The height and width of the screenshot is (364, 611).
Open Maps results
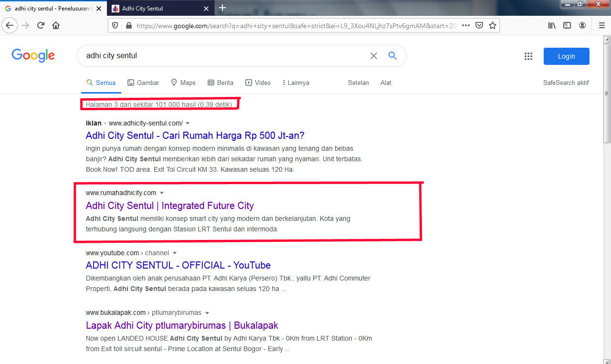pos(183,83)
